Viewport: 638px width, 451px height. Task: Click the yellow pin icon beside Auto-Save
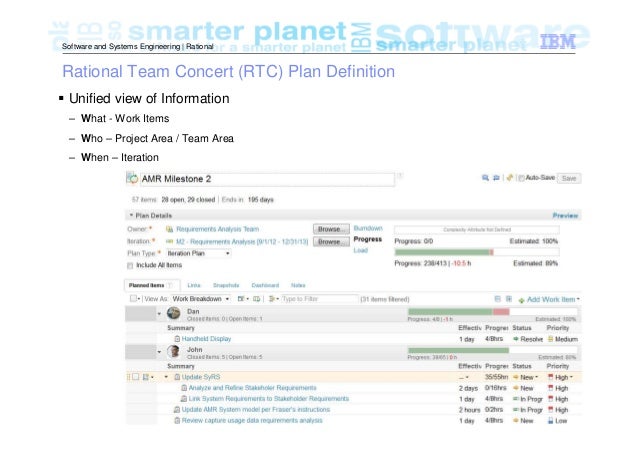(509, 178)
